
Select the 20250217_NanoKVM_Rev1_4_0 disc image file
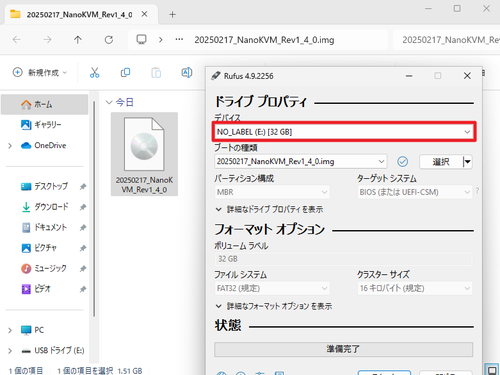click(x=144, y=154)
